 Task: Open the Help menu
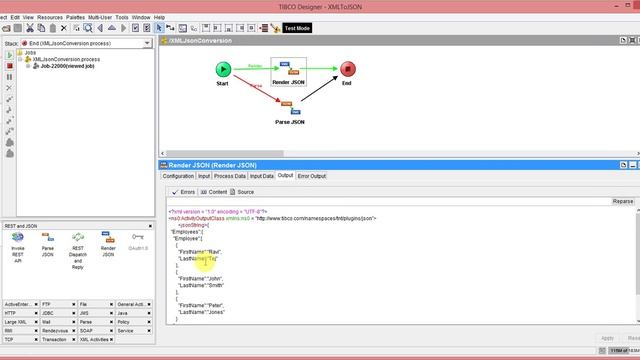pyautogui.click(x=159, y=18)
